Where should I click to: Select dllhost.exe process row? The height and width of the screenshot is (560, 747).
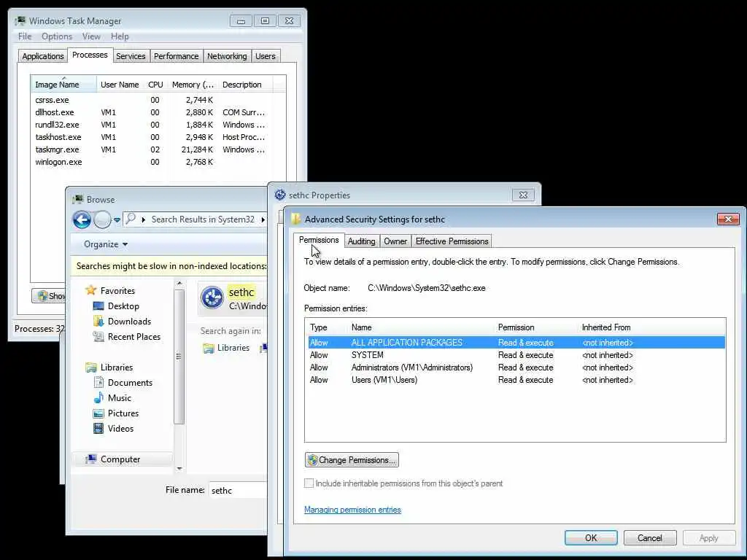[152, 112]
